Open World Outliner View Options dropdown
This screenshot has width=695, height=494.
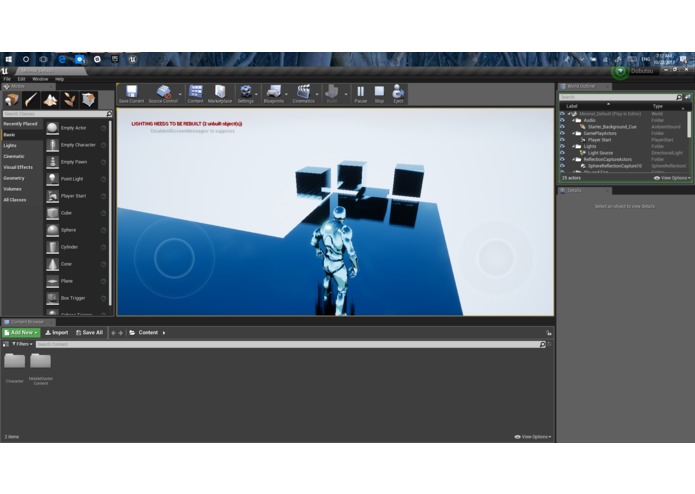point(672,178)
